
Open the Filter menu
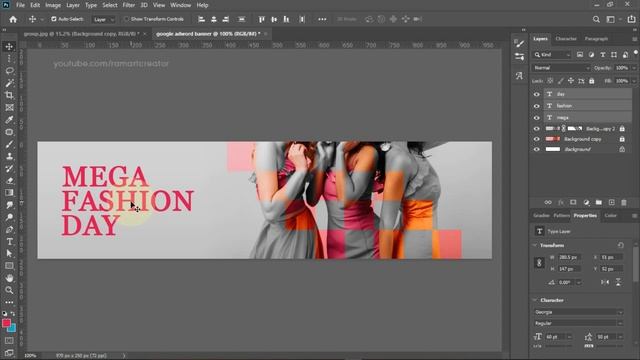pos(129,5)
